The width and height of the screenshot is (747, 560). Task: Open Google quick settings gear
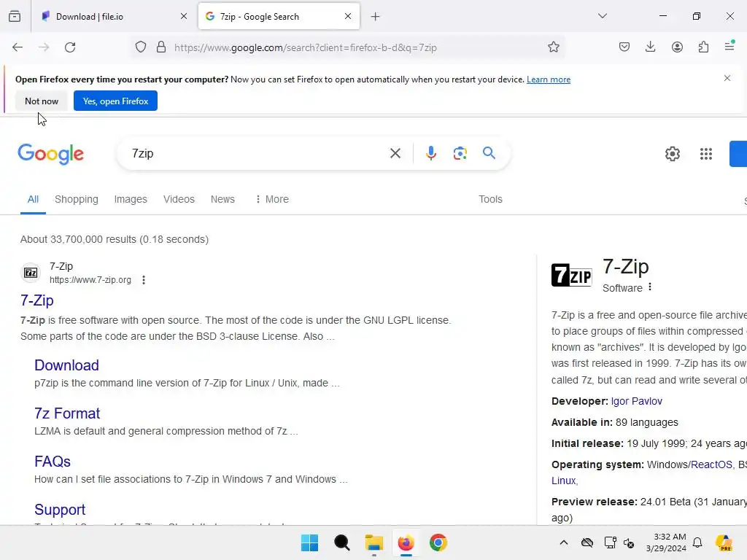click(672, 154)
